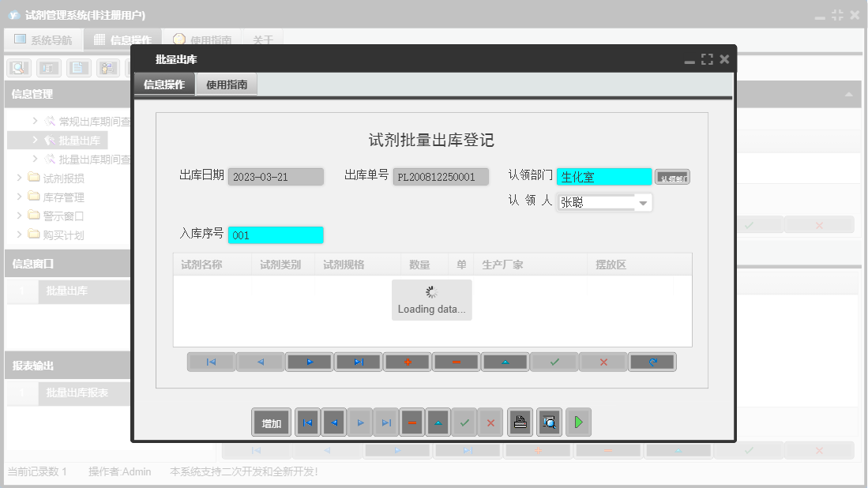The width and height of the screenshot is (868, 488).
Task: Open print preview via the magnifier icon
Action: coord(547,422)
